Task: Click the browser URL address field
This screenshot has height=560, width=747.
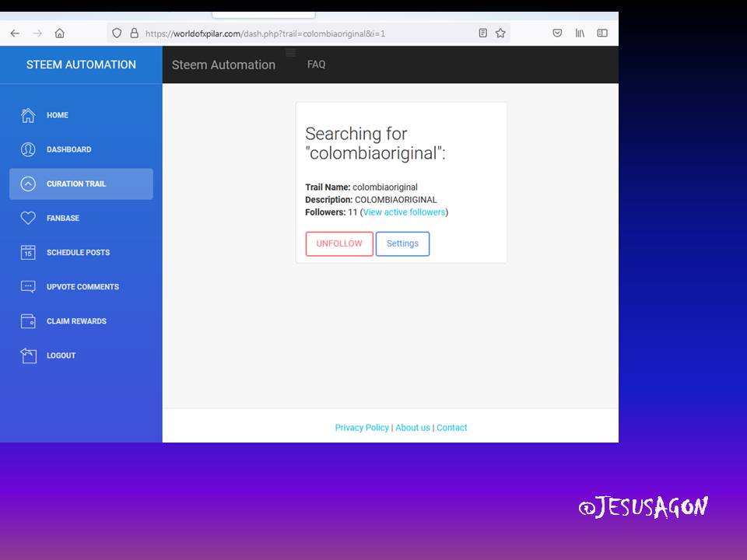Action: click(x=308, y=33)
